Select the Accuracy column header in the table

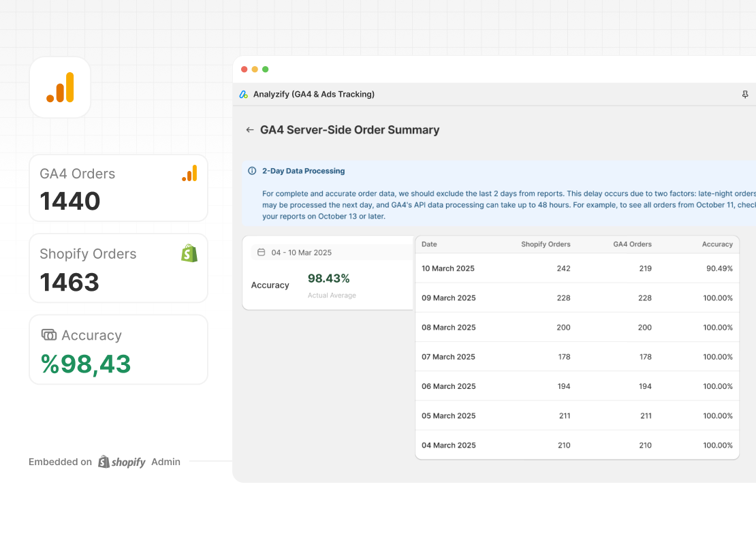click(717, 244)
